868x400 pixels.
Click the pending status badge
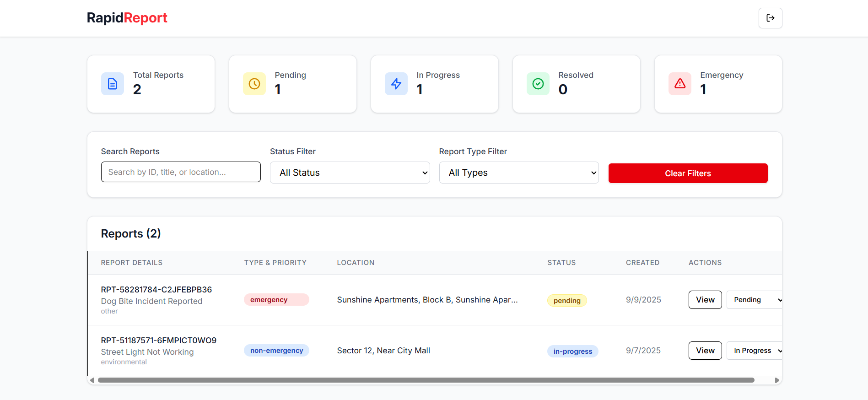pos(567,300)
